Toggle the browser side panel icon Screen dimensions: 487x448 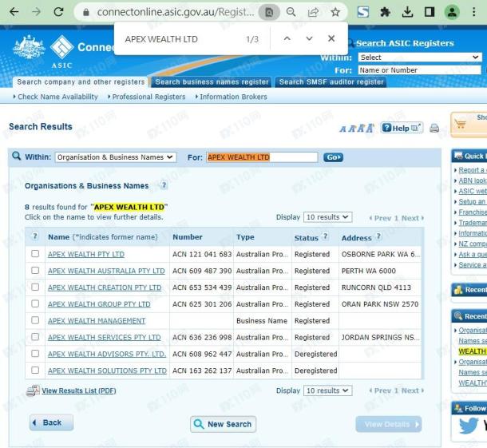[430, 12]
